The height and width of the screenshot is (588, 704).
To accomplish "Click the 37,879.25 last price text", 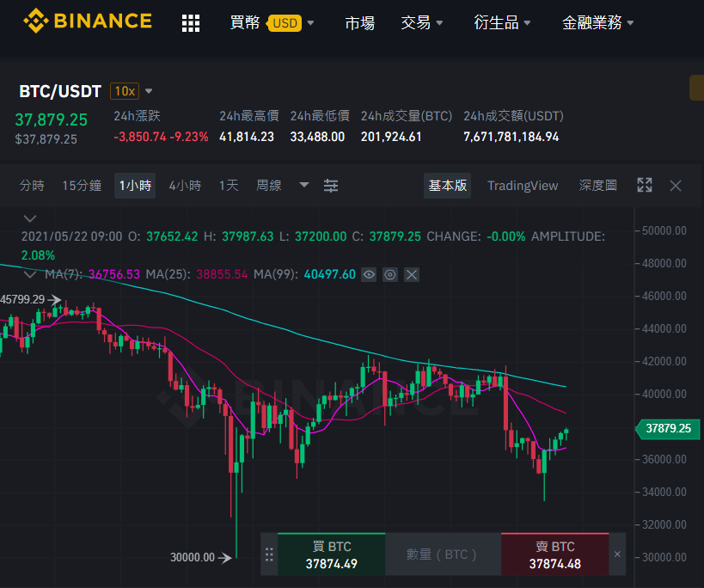I will pos(52,119).
